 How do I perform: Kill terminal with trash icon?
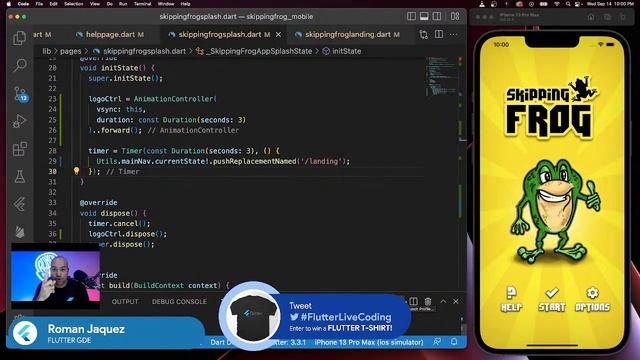428,301
